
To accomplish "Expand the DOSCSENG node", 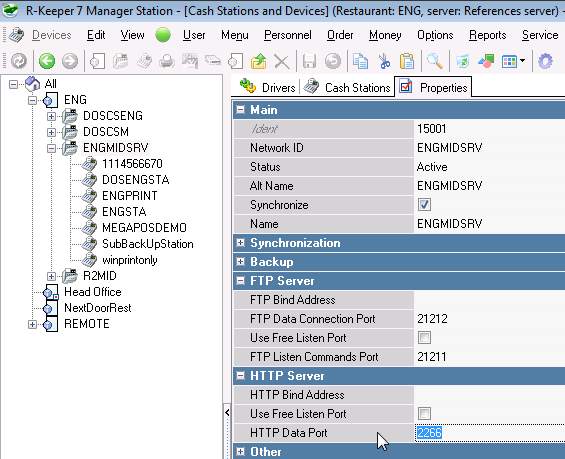I will 51,116.
